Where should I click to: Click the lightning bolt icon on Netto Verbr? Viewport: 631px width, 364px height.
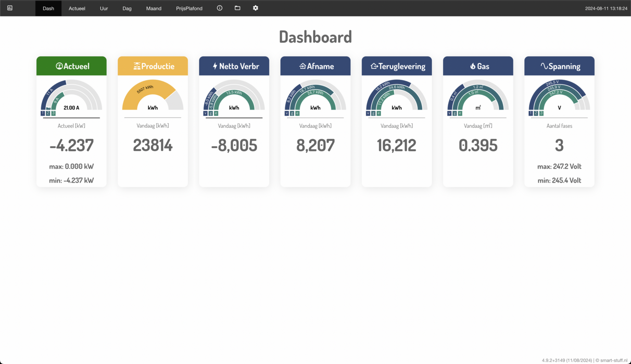[x=215, y=66]
